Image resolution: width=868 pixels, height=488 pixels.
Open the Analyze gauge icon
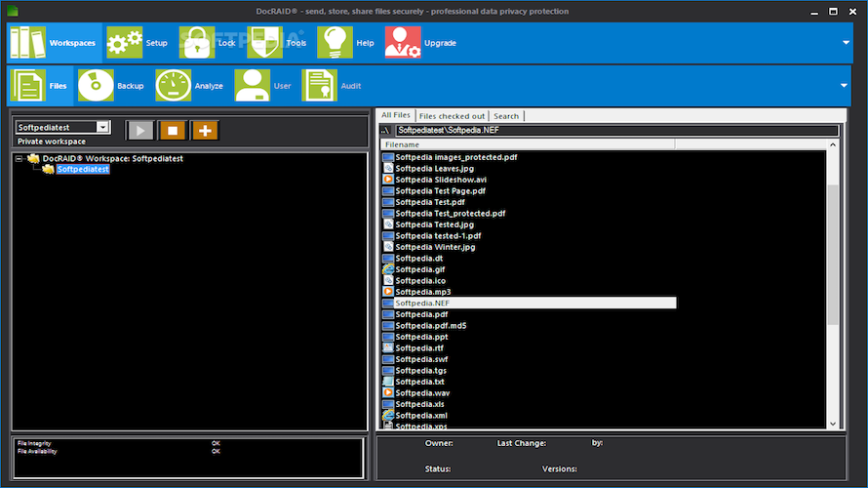tap(174, 85)
